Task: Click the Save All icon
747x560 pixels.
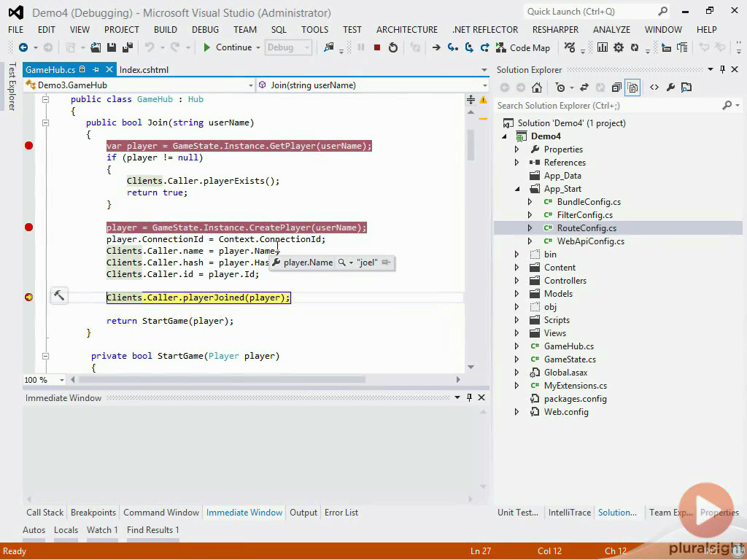Action: pos(128,47)
